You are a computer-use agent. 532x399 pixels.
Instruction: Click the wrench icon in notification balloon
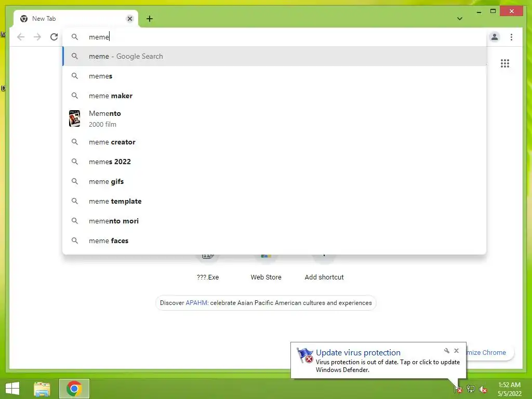(446, 351)
